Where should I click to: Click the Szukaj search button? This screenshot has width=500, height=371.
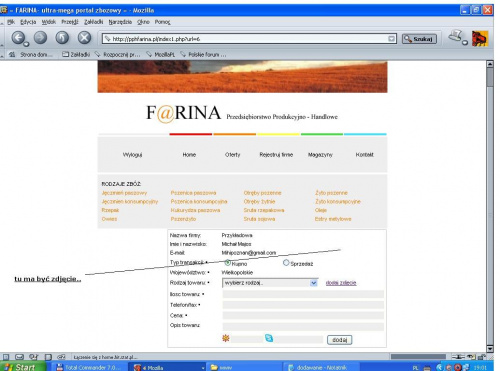click(419, 39)
